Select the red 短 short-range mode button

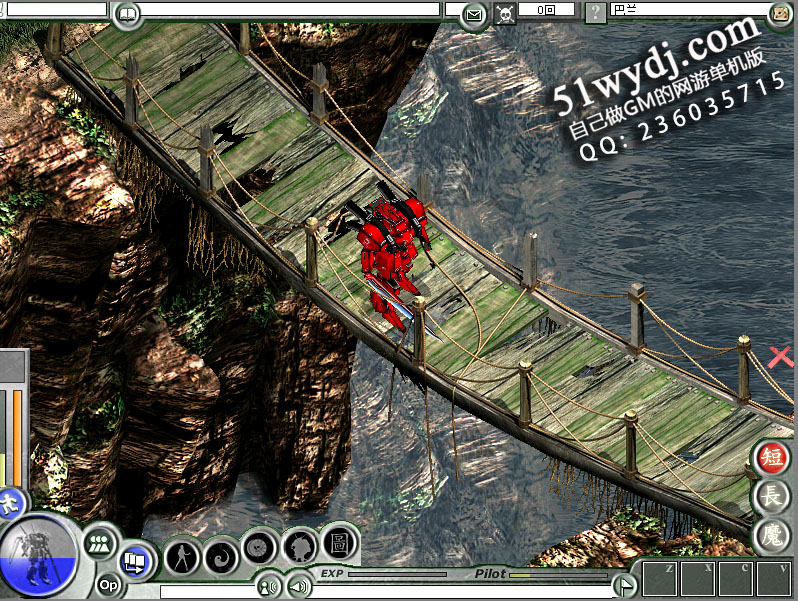(x=772, y=456)
